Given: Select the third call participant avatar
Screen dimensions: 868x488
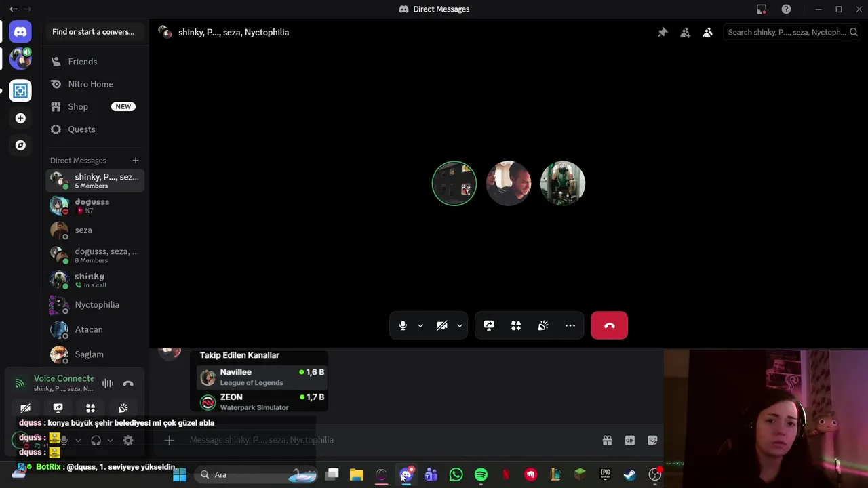Looking at the screenshot, I should click(563, 183).
